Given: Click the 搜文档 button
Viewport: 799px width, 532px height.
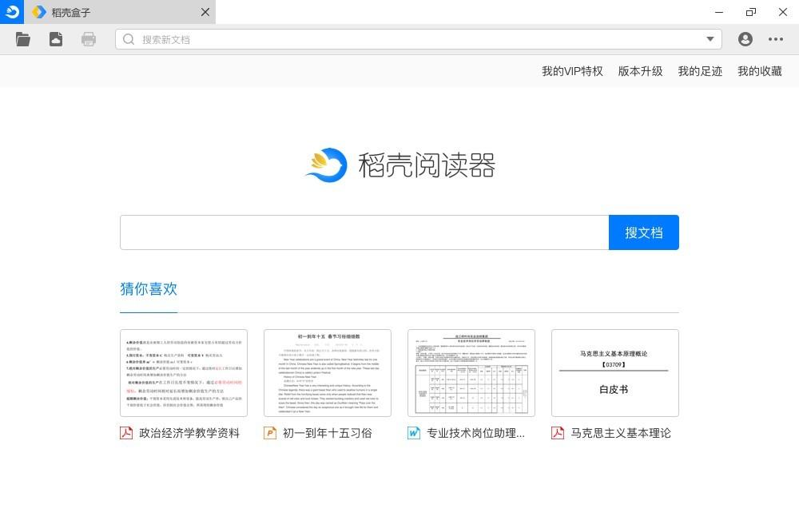Looking at the screenshot, I should pyautogui.click(x=643, y=232).
